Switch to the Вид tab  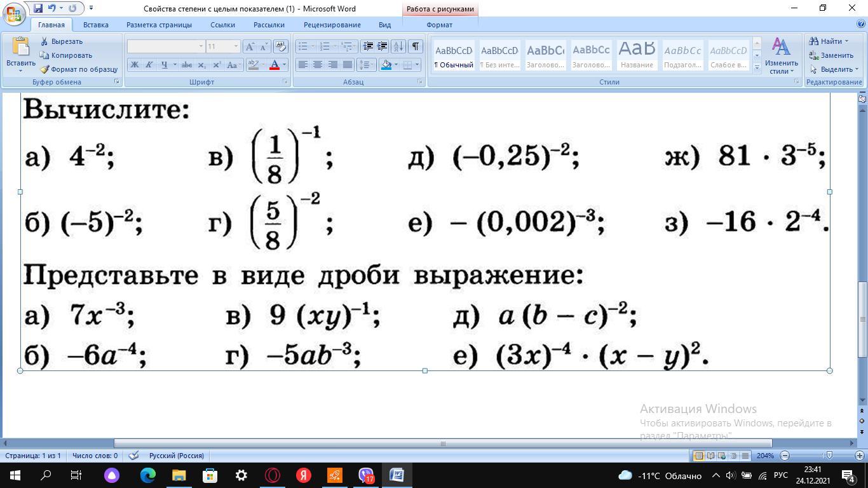pyautogui.click(x=385, y=25)
